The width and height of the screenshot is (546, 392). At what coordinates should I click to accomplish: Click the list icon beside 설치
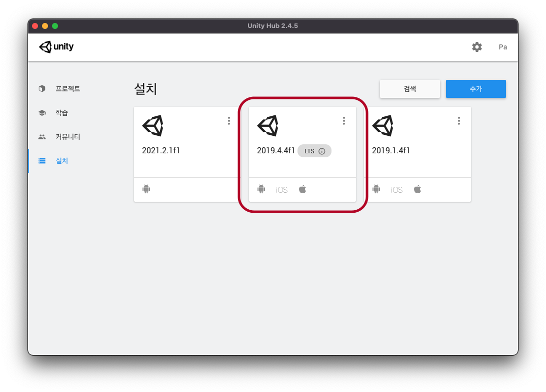point(42,161)
